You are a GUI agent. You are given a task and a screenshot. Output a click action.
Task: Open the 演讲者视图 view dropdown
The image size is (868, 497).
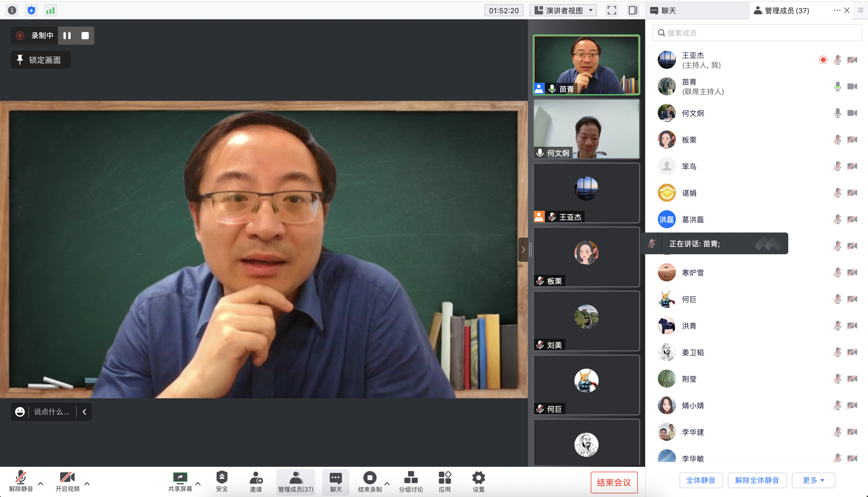[x=563, y=10]
